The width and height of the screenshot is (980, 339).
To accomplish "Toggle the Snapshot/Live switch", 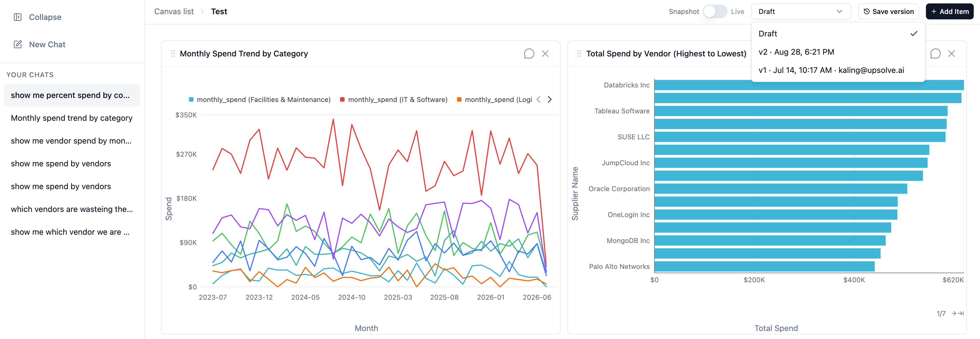I will [x=715, y=11].
